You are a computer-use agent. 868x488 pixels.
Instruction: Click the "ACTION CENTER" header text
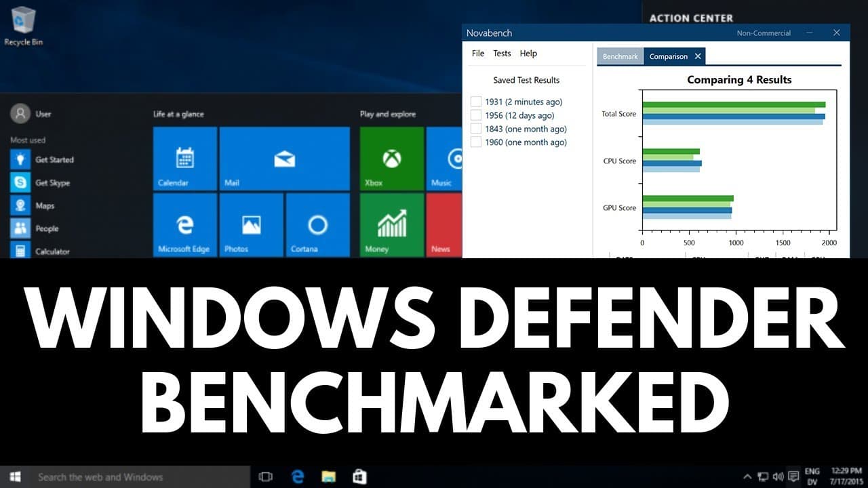pos(691,18)
